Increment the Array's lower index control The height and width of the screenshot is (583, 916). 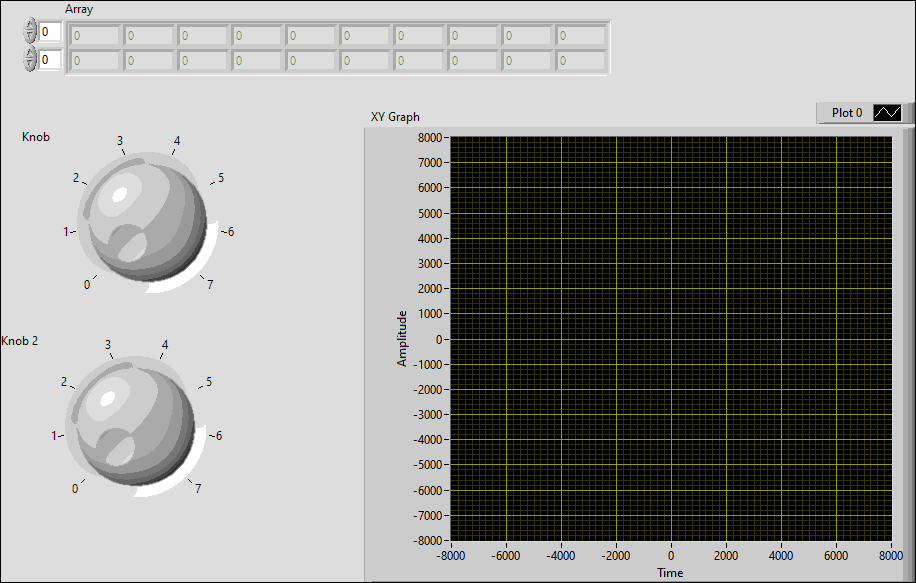(30, 53)
